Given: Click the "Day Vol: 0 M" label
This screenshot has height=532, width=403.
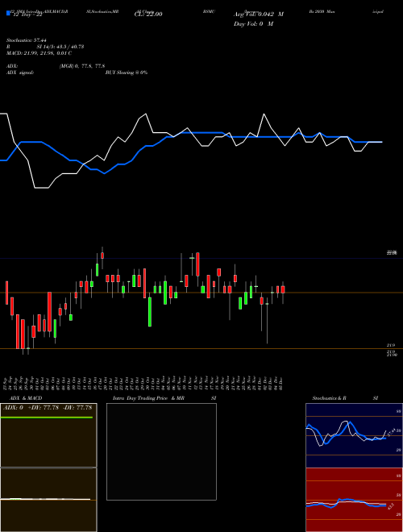Looking at the screenshot, I should [x=253, y=23].
